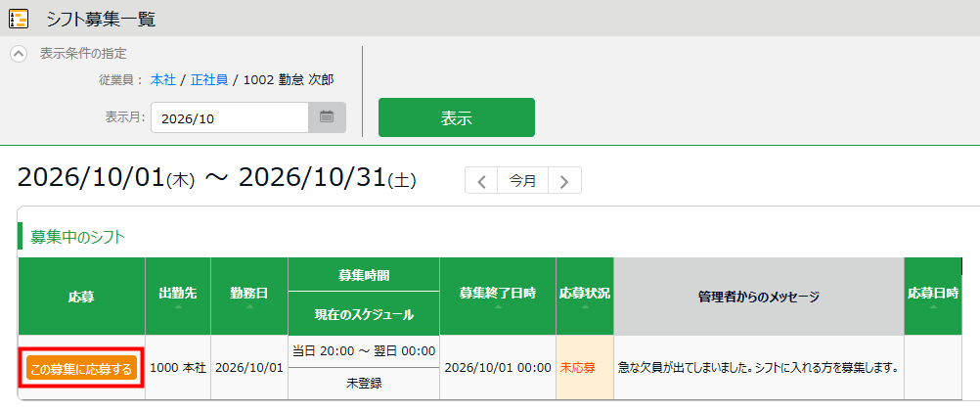The image size is (980, 413).
Task: Select the 2026/10/01 00:00 deadline cell
Action: (x=498, y=367)
